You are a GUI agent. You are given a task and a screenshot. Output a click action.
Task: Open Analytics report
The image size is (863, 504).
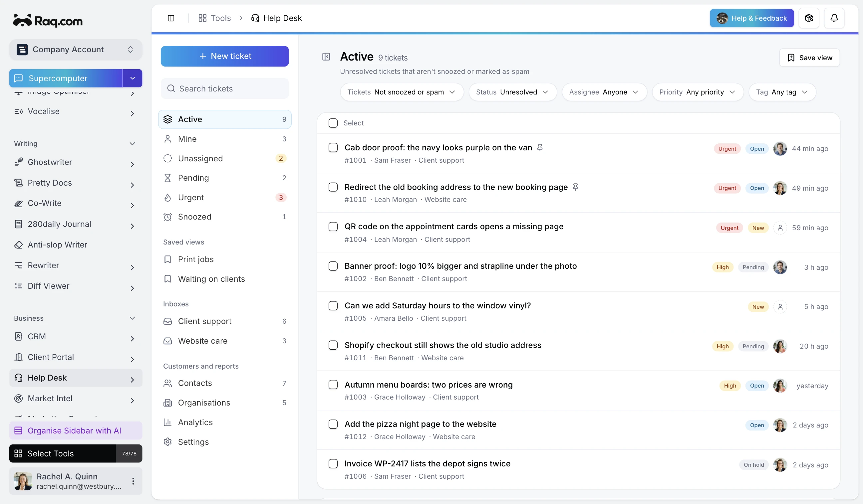225,422
